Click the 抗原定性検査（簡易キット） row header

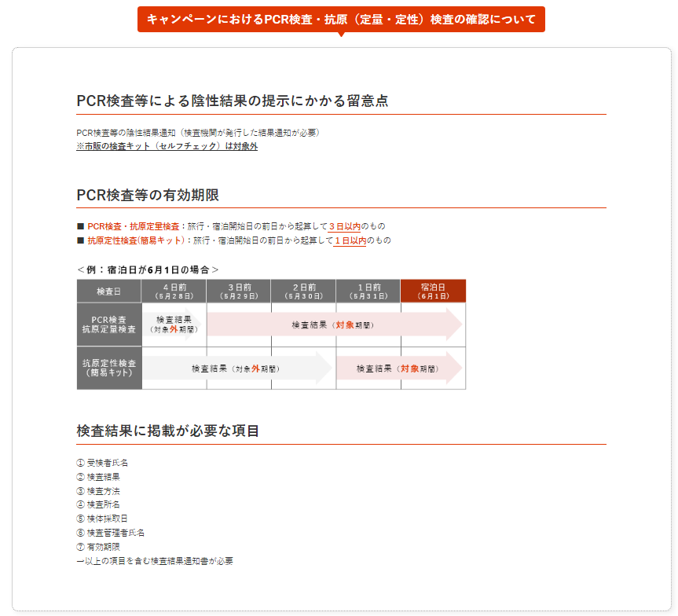(x=108, y=368)
